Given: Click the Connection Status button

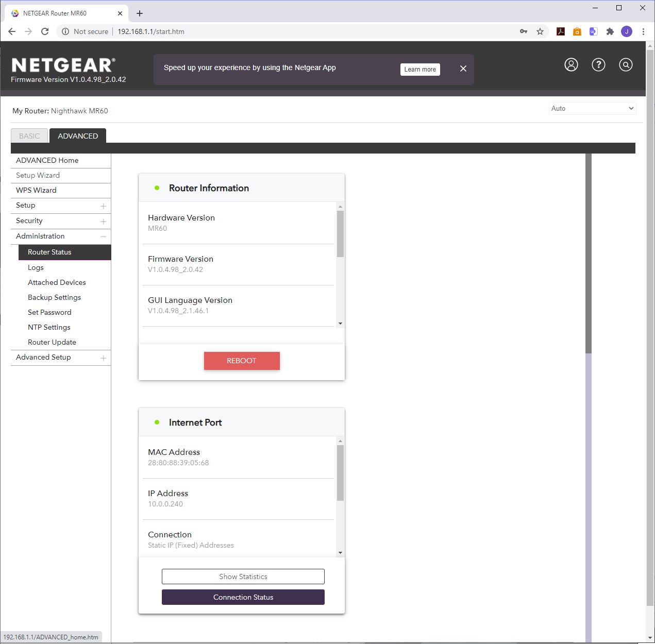Looking at the screenshot, I should point(243,597).
